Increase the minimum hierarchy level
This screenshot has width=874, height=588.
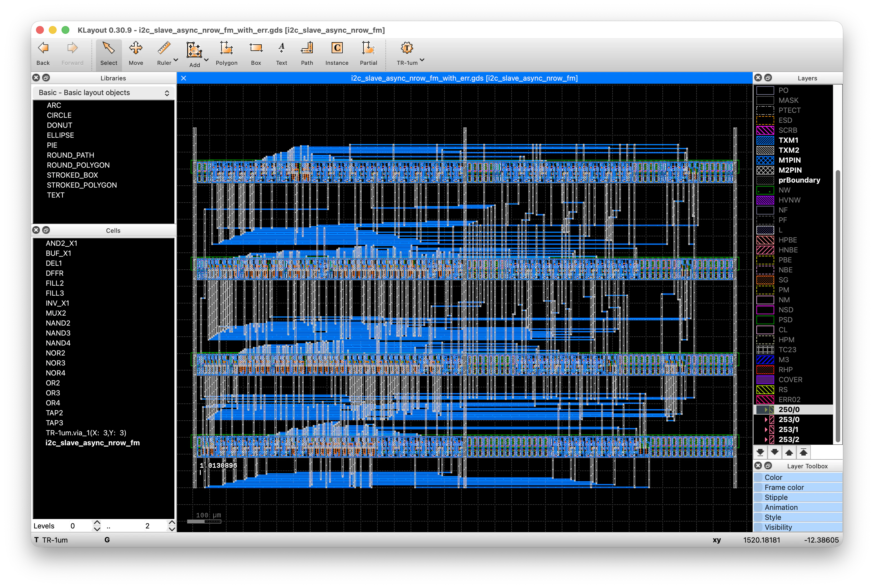(x=97, y=522)
